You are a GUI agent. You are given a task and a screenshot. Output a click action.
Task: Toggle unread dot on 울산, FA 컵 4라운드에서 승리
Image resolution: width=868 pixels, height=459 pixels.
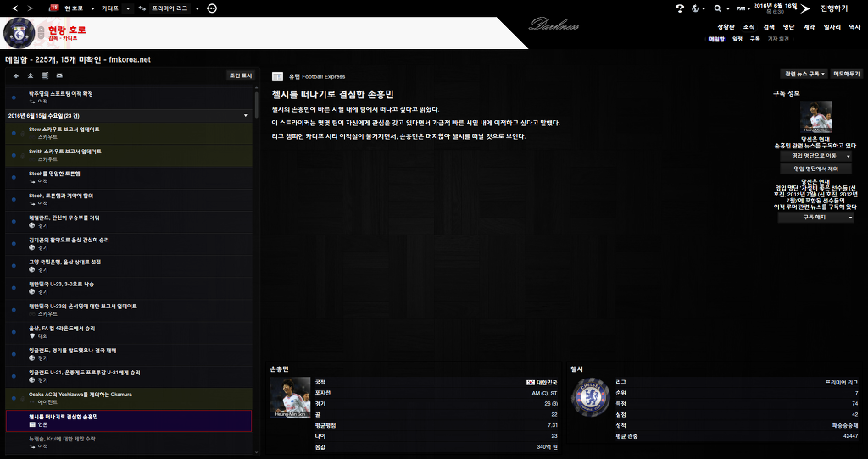click(x=14, y=332)
